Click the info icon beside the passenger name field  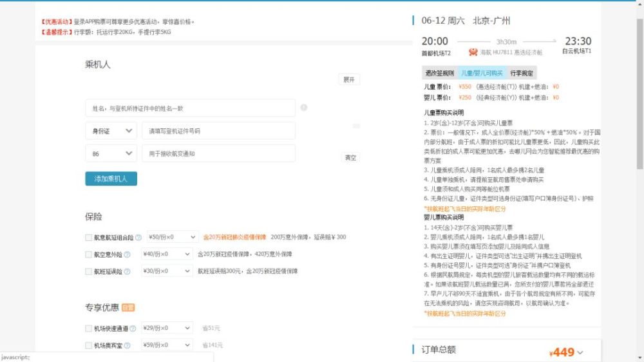click(x=303, y=108)
